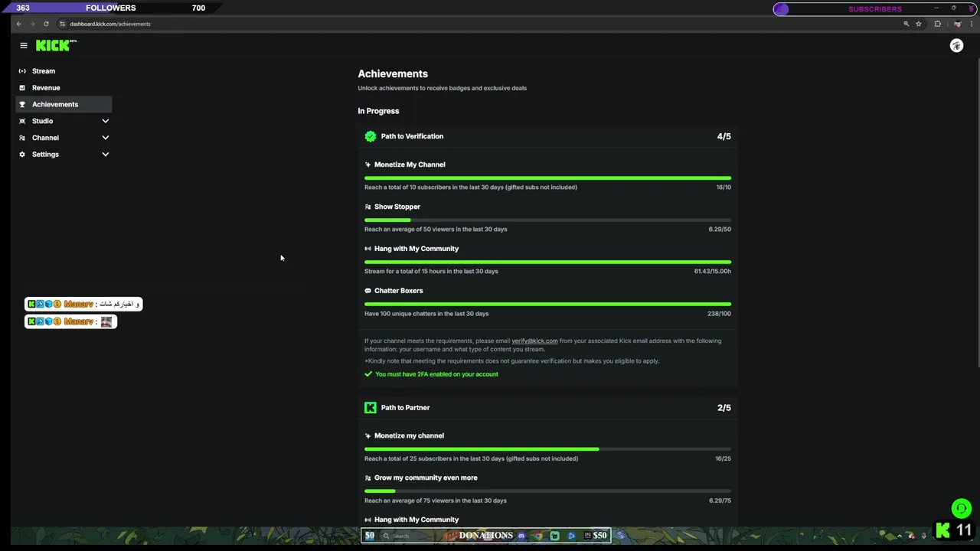
Task: Expand the Channel menu chevron
Action: point(106,138)
